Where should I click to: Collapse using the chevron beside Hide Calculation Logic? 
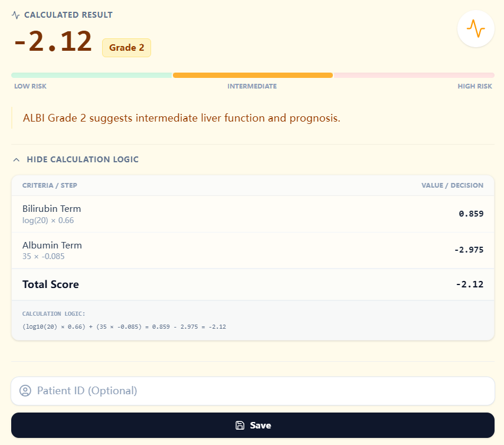17,160
